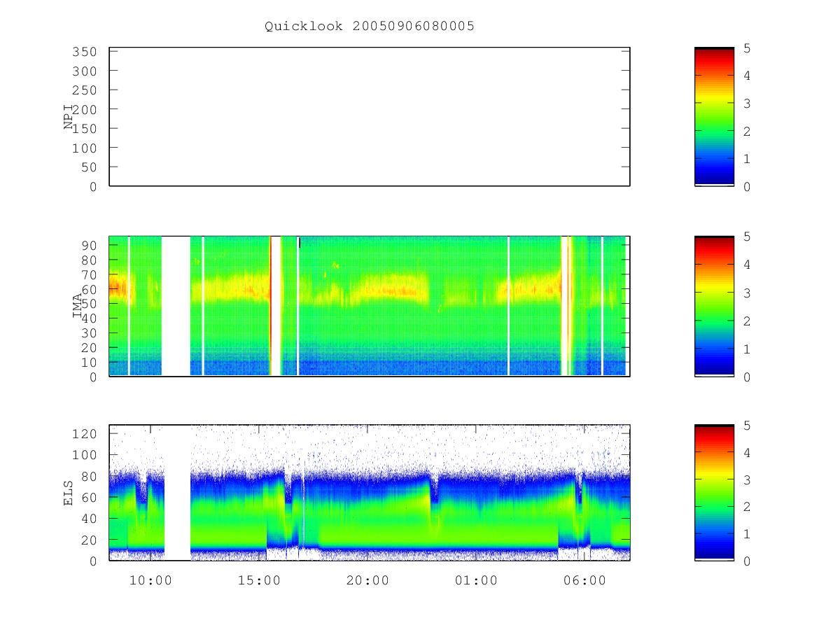Click the plot title Quicklook 20050906080005

click(x=370, y=27)
